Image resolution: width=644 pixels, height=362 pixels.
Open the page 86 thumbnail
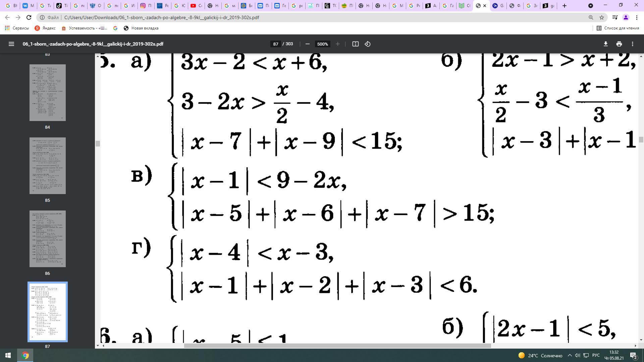pyautogui.click(x=47, y=239)
